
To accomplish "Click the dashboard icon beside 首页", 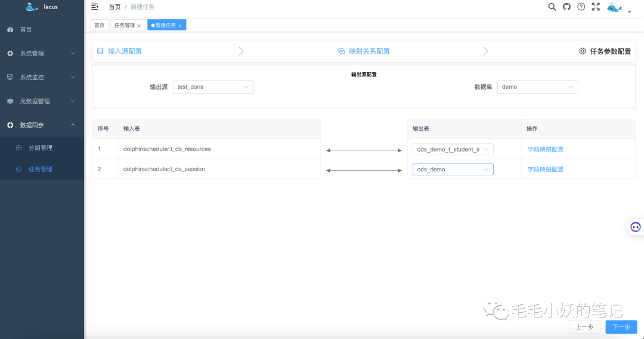I will (10, 30).
